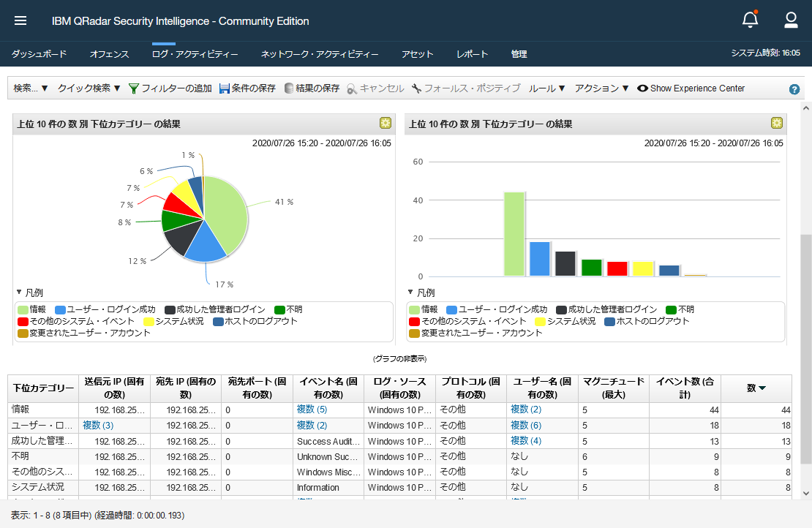
Task: Open the ネットワーク・アクティビティー tab
Action: point(320,54)
